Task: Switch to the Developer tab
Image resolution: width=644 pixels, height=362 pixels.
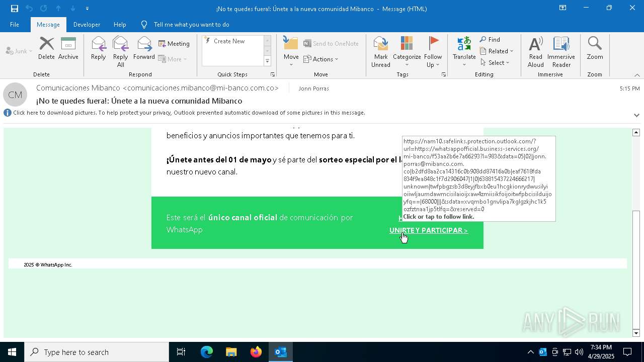Action: pos(87,25)
